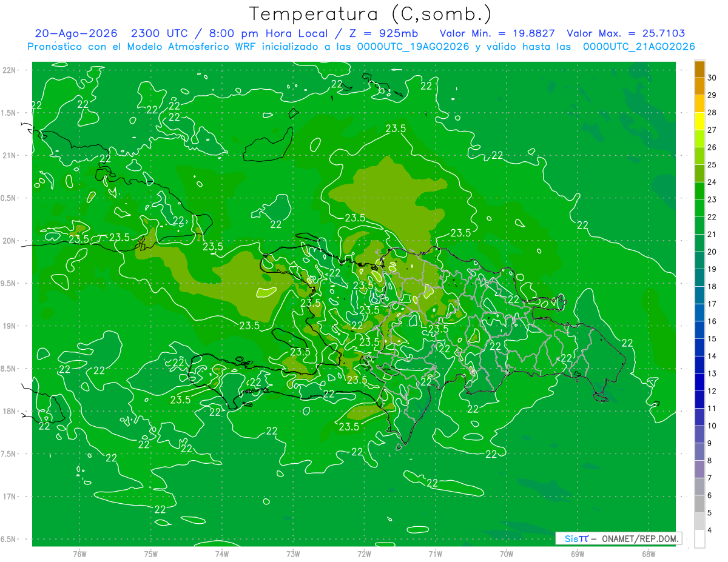This screenshot has width=728, height=562.
Task: Pick the yellow swatch between 27 and 28
Action: (699, 121)
